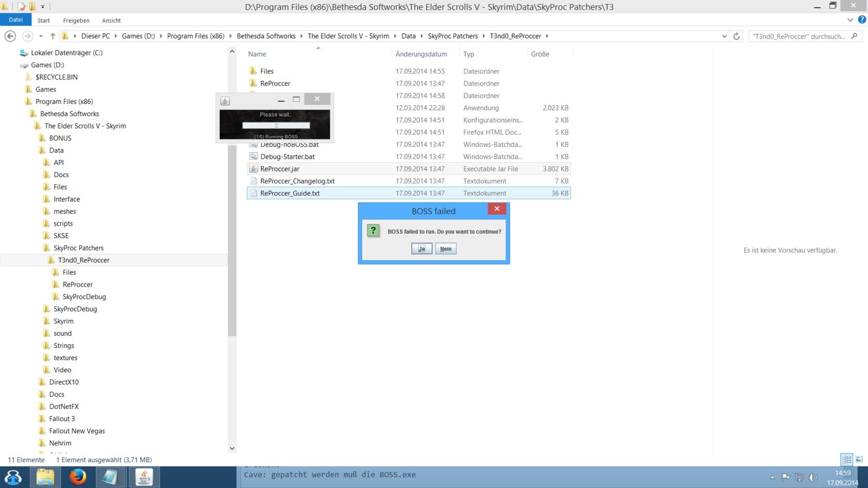868x488 pixels.
Task: Click the Ja button in BOSS failed dialog
Action: tap(422, 249)
